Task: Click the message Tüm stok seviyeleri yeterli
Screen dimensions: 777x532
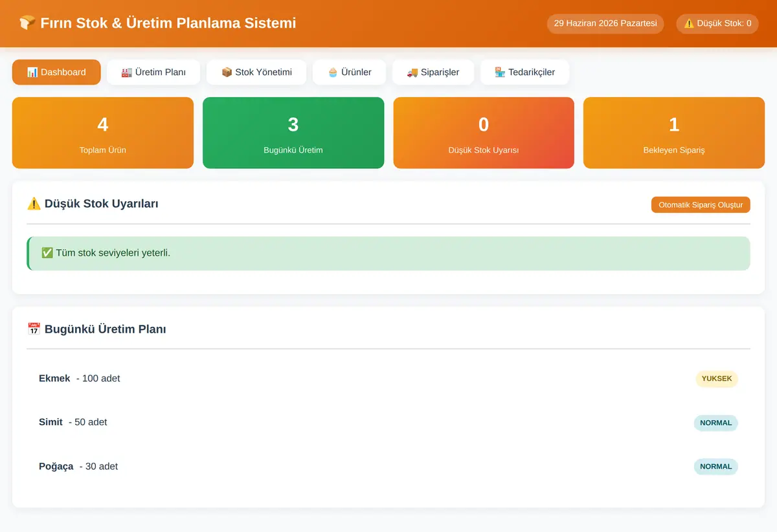Action: 113,253
